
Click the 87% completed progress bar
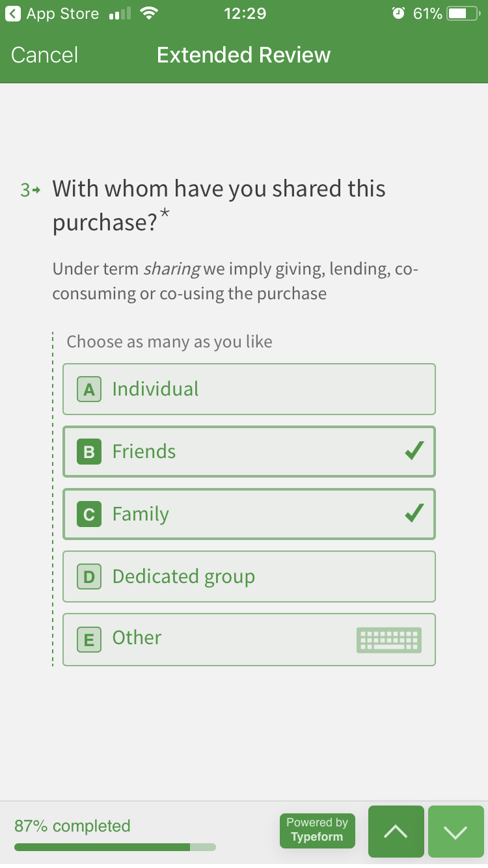[x=115, y=847]
